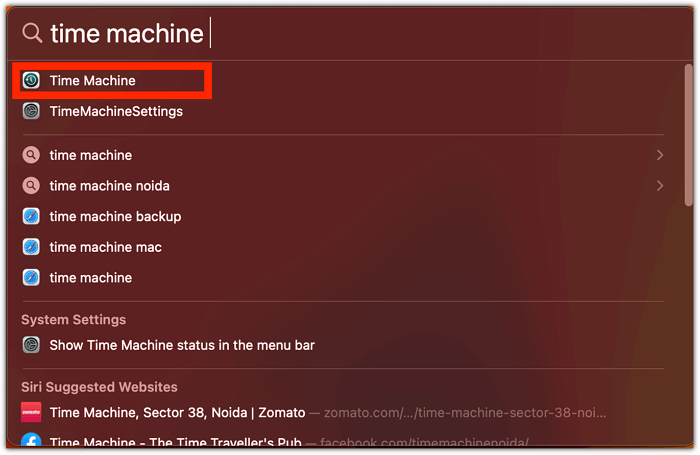Select the TimeMachineSettings result
Viewport: 700px width, 455px height.
pyautogui.click(x=116, y=111)
